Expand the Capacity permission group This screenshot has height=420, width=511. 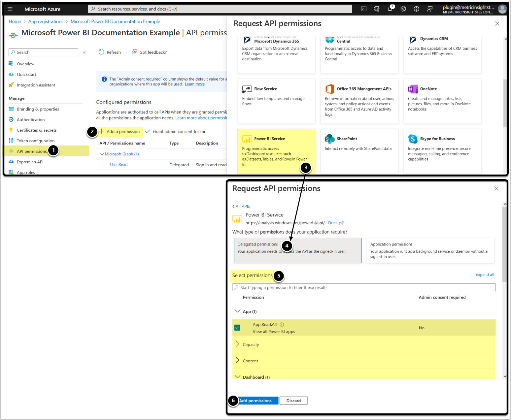click(237, 344)
